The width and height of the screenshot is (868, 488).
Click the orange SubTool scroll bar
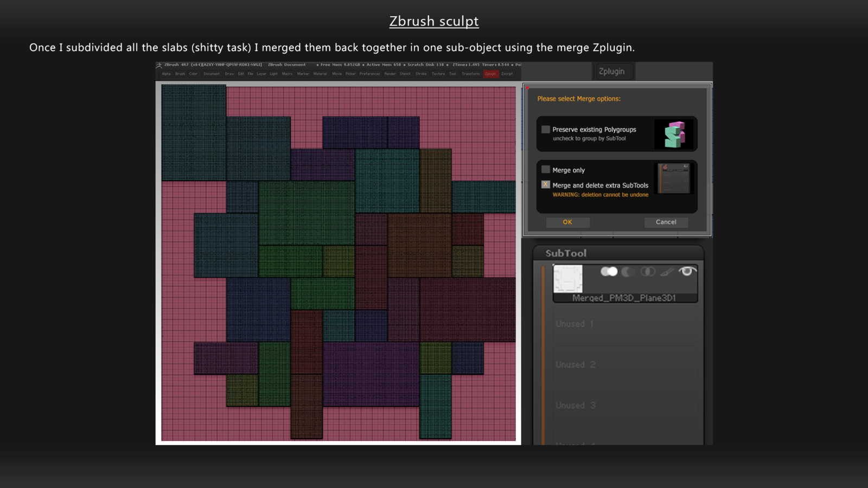click(542, 355)
